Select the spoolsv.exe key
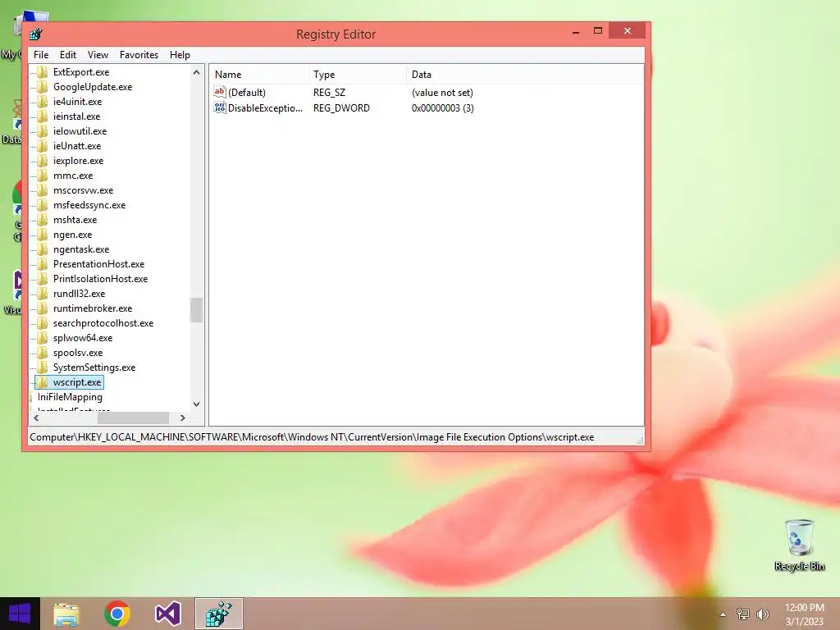Viewport: 840px width, 630px height. (78, 353)
